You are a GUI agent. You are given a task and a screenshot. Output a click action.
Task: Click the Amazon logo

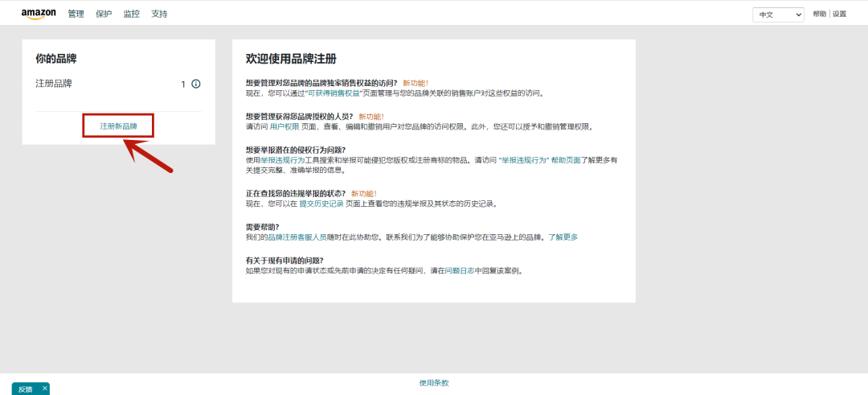tap(39, 14)
